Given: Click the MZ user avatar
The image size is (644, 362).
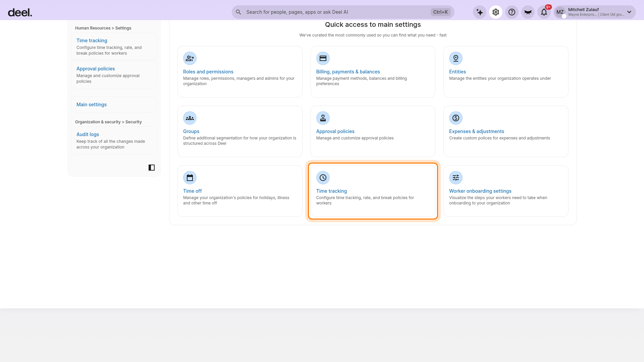Looking at the screenshot, I should pos(560,12).
